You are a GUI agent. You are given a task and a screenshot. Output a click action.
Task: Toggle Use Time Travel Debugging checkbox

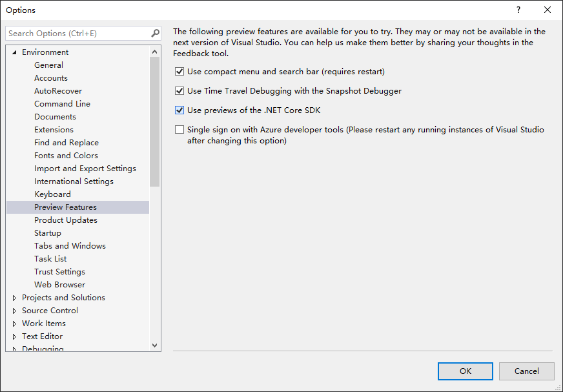point(179,91)
